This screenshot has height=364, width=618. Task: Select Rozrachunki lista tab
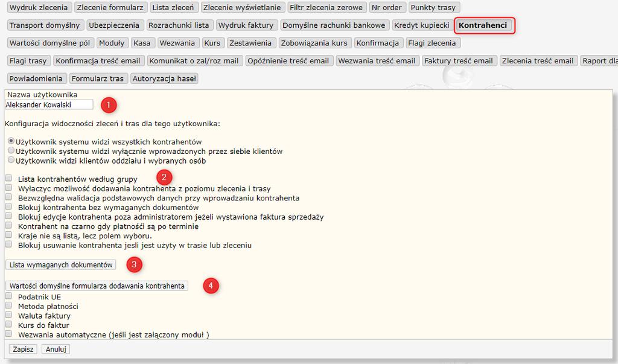179,25
